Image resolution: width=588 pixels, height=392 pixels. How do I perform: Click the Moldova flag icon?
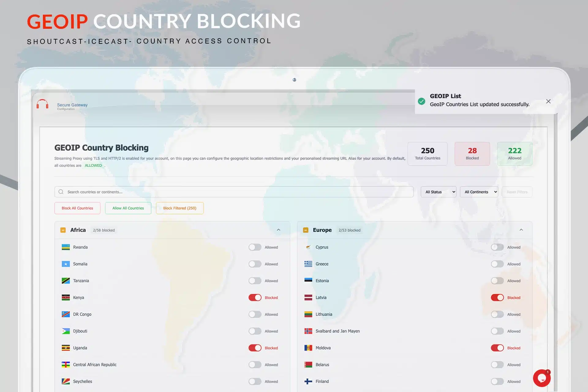pos(308,348)
